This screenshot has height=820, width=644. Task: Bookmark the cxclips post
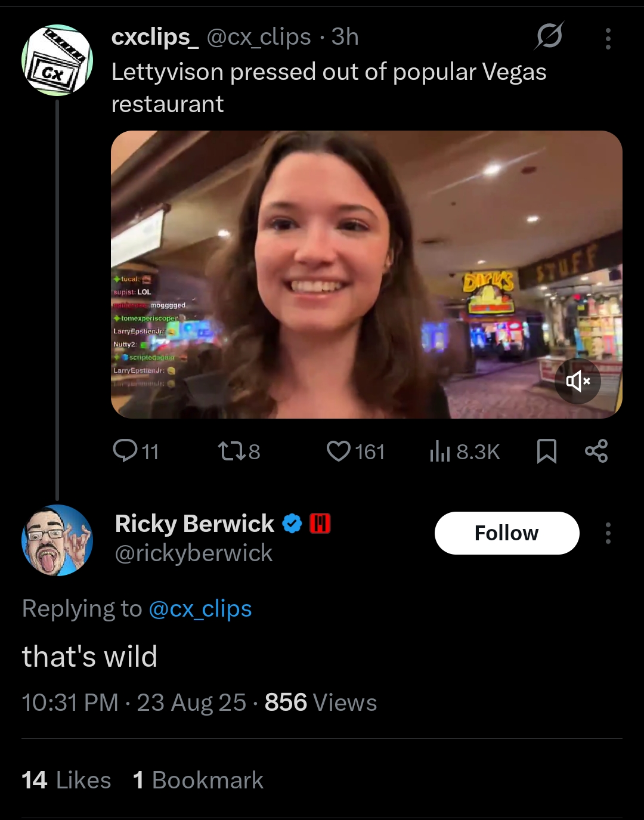(546, 451)
